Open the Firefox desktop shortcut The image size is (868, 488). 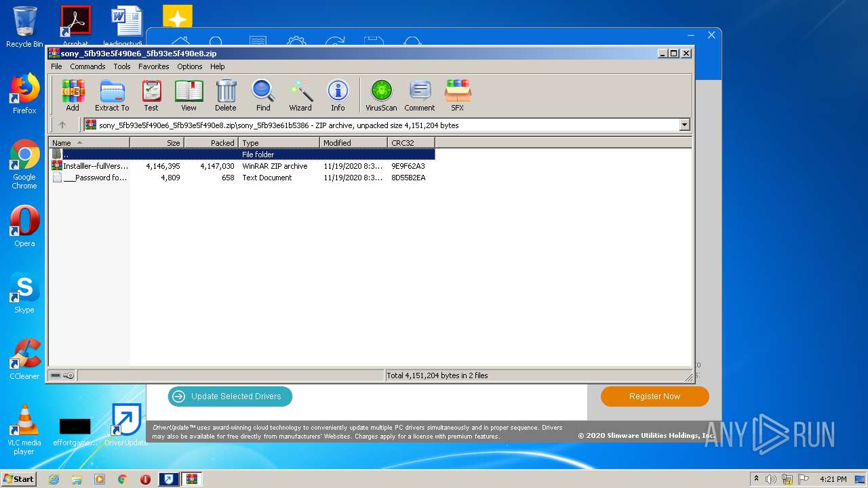pyautogui.click(x=24, y=94)
